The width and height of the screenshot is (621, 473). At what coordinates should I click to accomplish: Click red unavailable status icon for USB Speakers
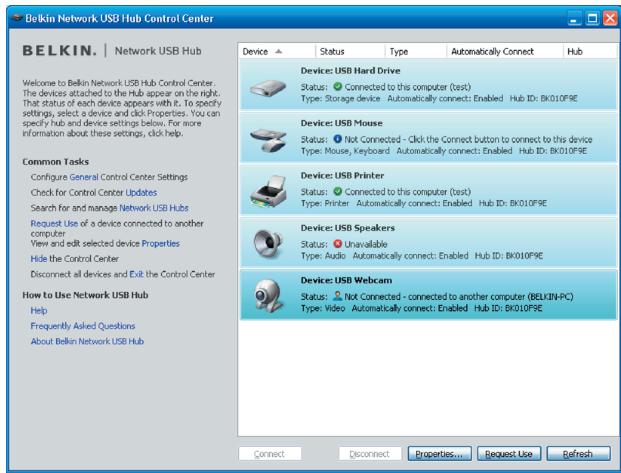337,244
